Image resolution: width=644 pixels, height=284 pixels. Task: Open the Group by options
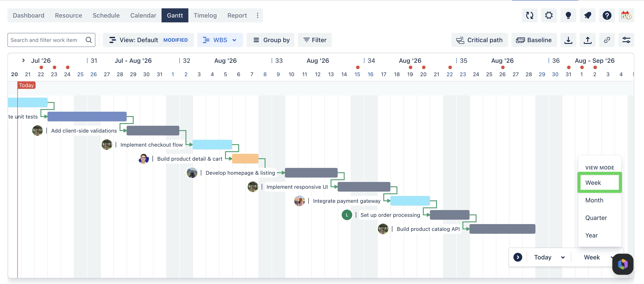tap(271, 40)
